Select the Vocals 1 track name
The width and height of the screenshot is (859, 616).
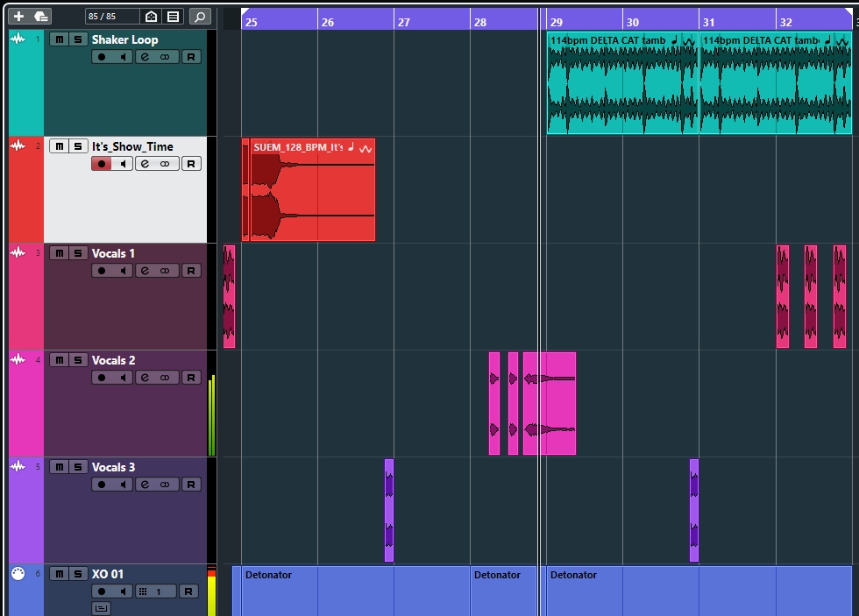pos(113,253)
